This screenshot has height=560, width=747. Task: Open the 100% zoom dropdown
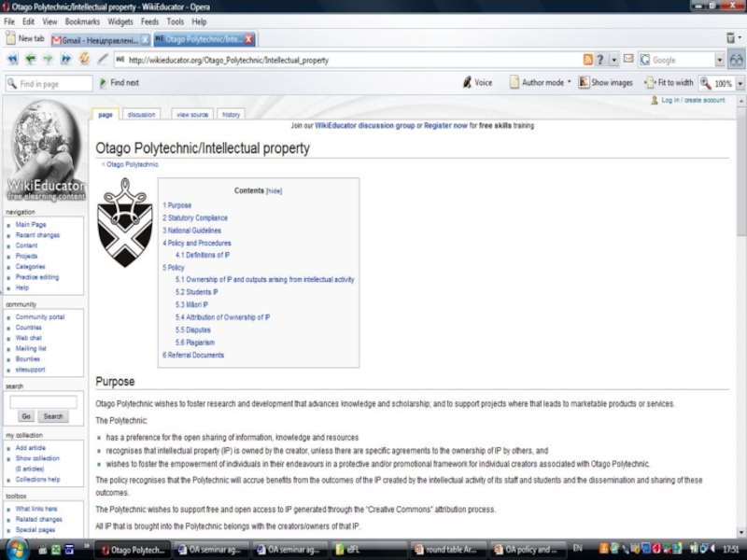(x=740, y=84)
